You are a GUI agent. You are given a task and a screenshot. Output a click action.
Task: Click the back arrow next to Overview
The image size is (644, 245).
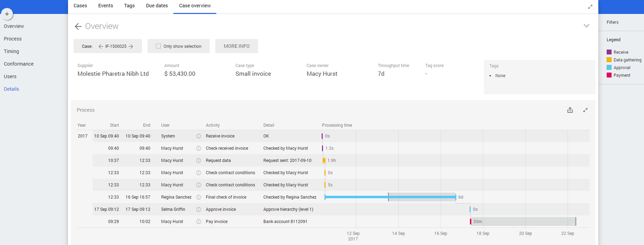click(x=78, y=27)
